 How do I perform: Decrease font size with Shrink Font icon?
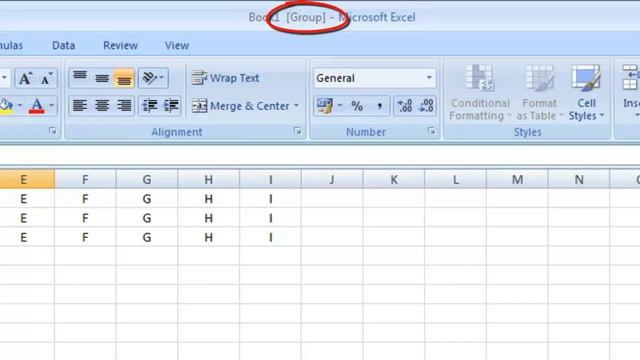(46, 78)
